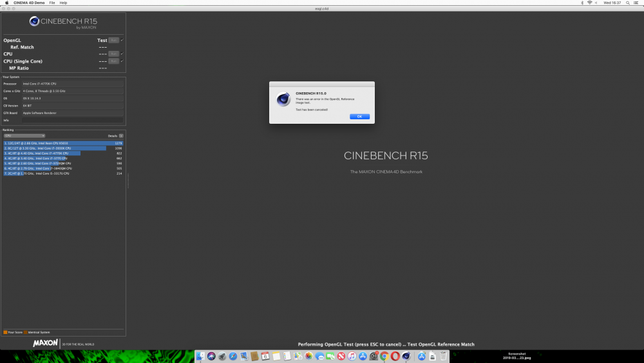This screenshot has width=644, height=363.
Task: Select ranking row i7-4770K at 4.40 GHz
Action: pyautogui.click(x=63, y=153)
